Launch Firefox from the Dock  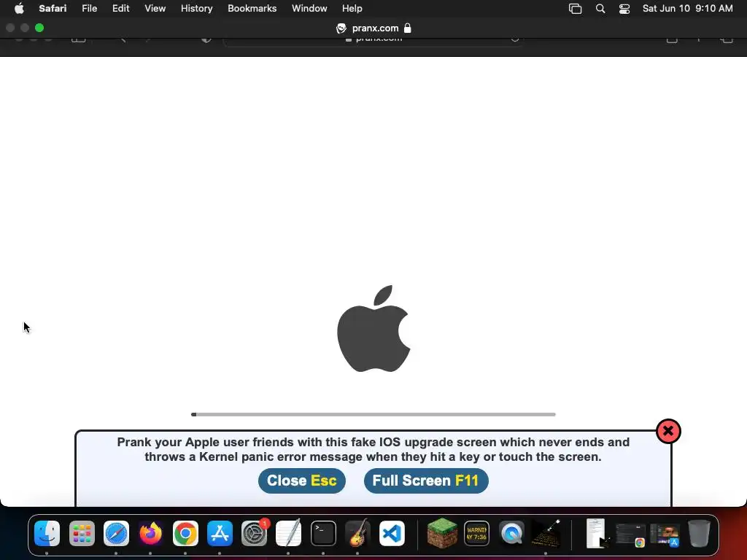(x=150, y=533)
